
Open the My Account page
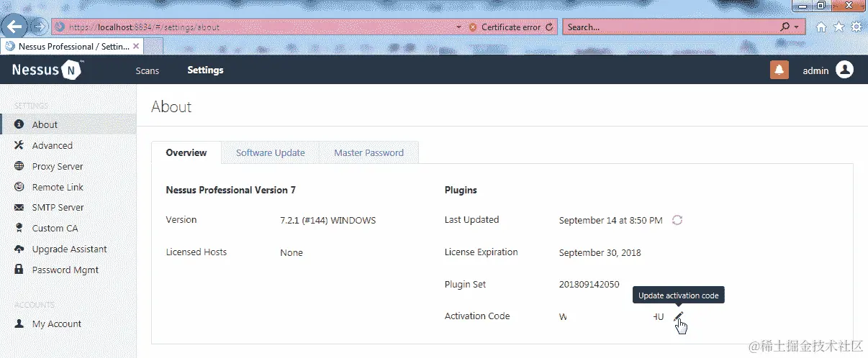pyautogui.click(x=68, y=323)
